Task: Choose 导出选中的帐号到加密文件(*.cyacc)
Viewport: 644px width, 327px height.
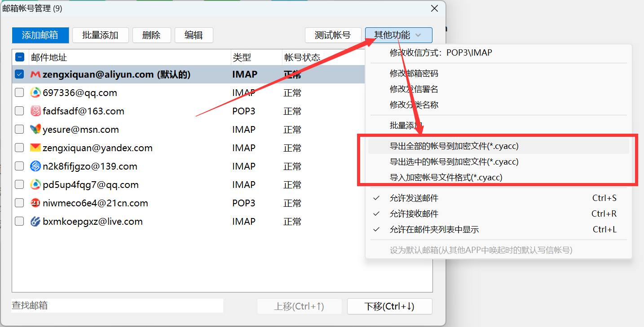Action: (x=498, y=162)
